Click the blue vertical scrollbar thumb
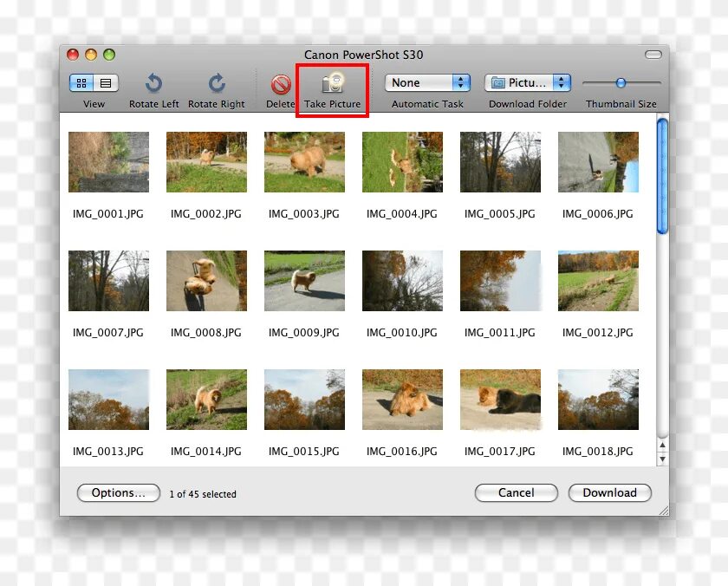The width and height of the screenshot is (728, 586). (x=662, y=176)
